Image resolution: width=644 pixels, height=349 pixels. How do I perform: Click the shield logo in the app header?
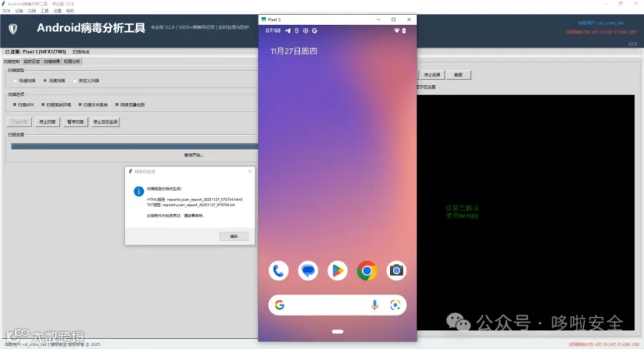click(13, 29)
